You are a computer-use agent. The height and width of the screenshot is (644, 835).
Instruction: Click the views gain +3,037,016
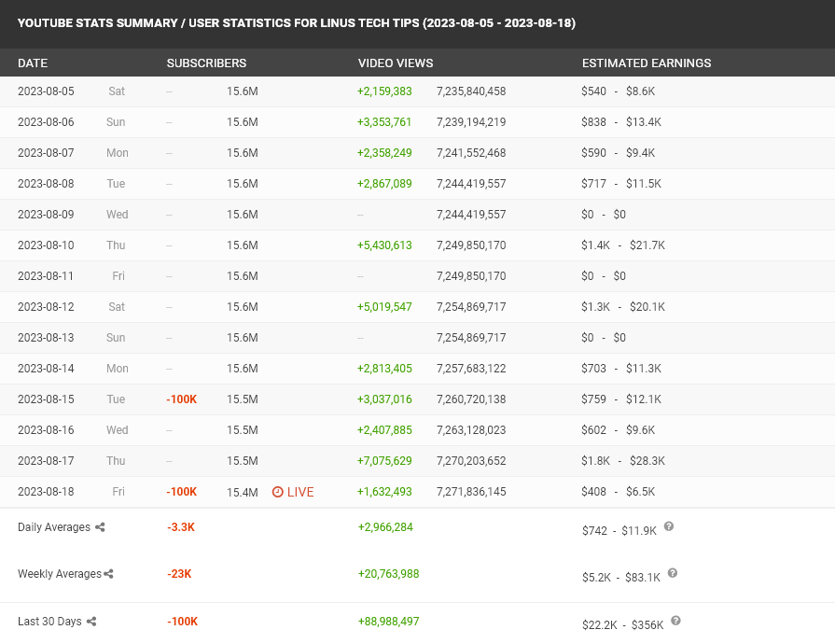pos(384,399)
